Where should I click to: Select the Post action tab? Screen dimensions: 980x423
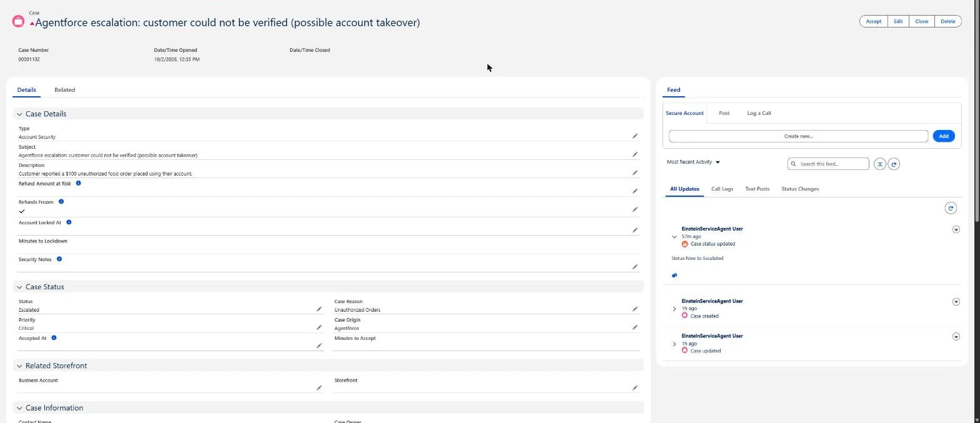pos(724,113)
